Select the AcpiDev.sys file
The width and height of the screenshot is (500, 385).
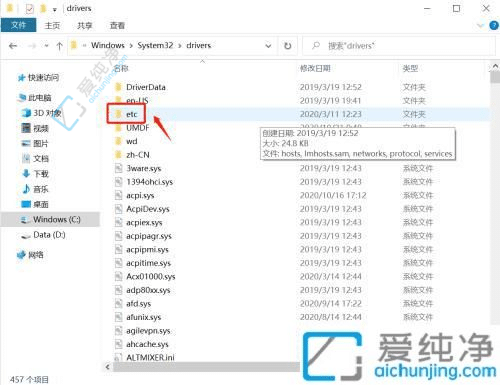tap(148, 209)
